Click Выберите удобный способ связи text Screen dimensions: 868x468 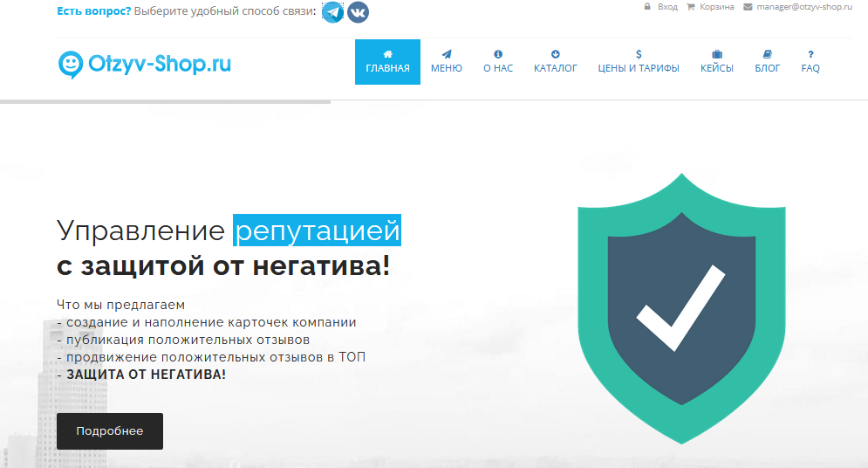click(225, 11)
